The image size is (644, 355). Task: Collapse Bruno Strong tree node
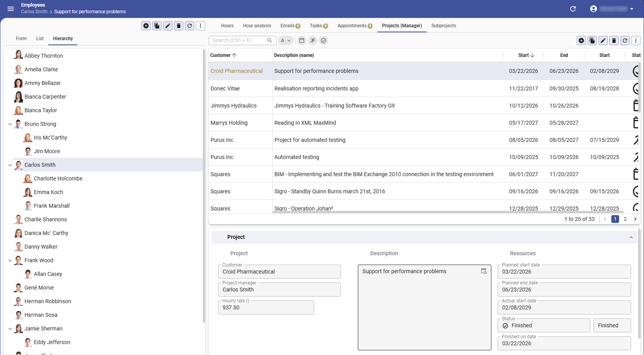click(10, 124)
